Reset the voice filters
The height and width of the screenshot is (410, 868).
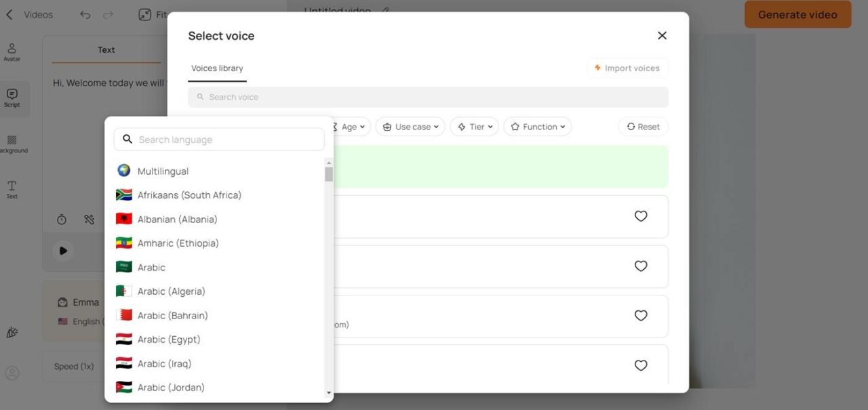pos(643,127)
